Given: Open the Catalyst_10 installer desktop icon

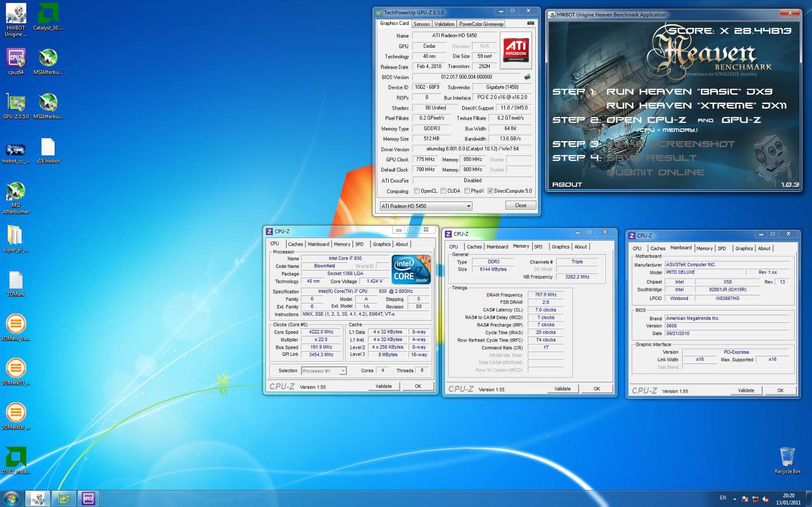Looking at the screenshot, I should point(48,17).
